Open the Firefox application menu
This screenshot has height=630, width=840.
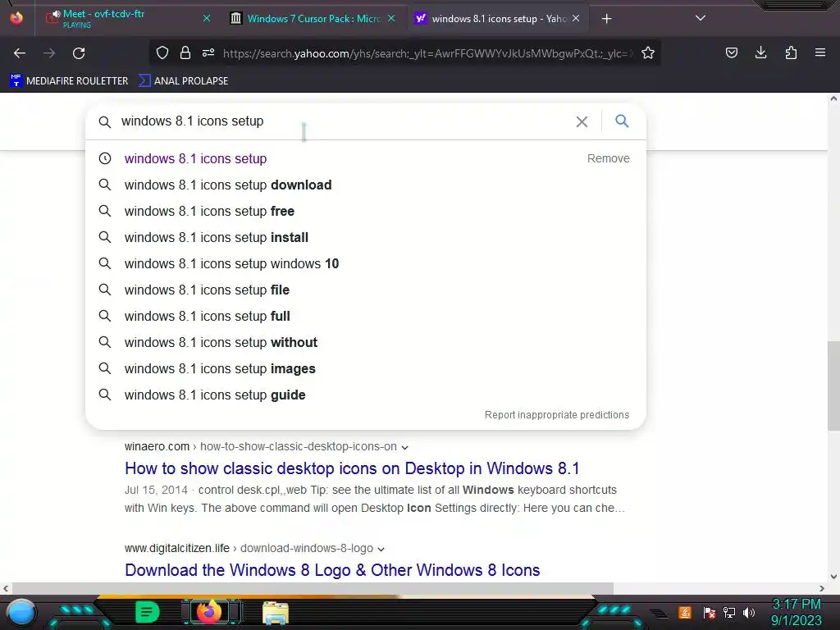click(x=820, y=52)
